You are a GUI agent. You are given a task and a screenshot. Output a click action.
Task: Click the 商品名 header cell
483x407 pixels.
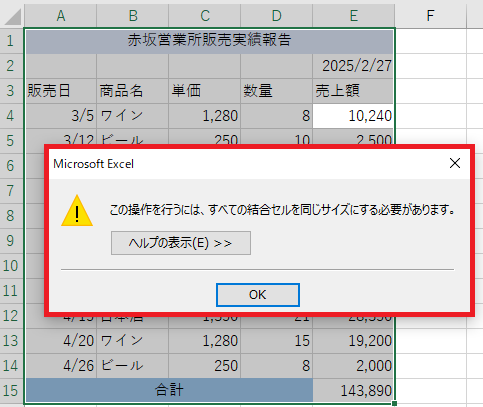pyautogui.click(x=133, y=91)
